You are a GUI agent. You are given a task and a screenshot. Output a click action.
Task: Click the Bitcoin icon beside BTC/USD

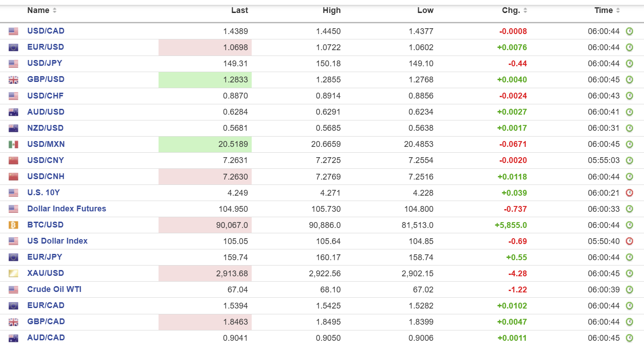(x=13, y=225)
